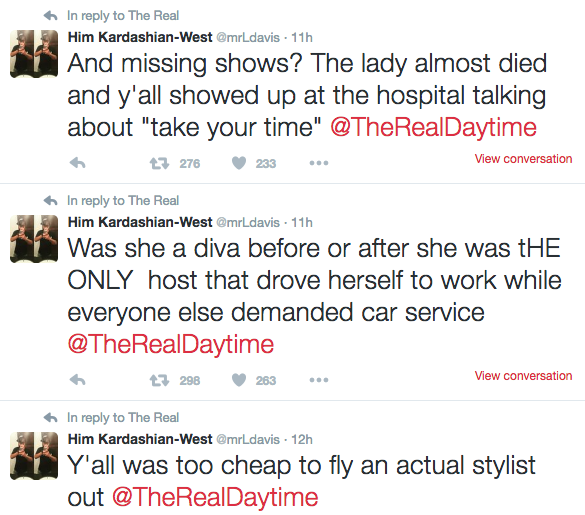Open more options on 'missing shows' tweet
The height and width of the screenshot is (515, 585).
(319, 163)
